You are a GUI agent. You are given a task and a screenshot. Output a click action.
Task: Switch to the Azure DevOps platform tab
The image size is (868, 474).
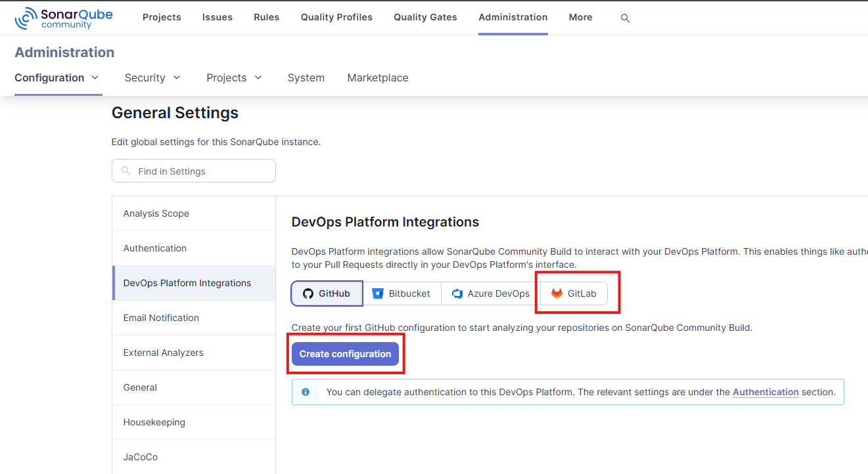pos(491,293)
